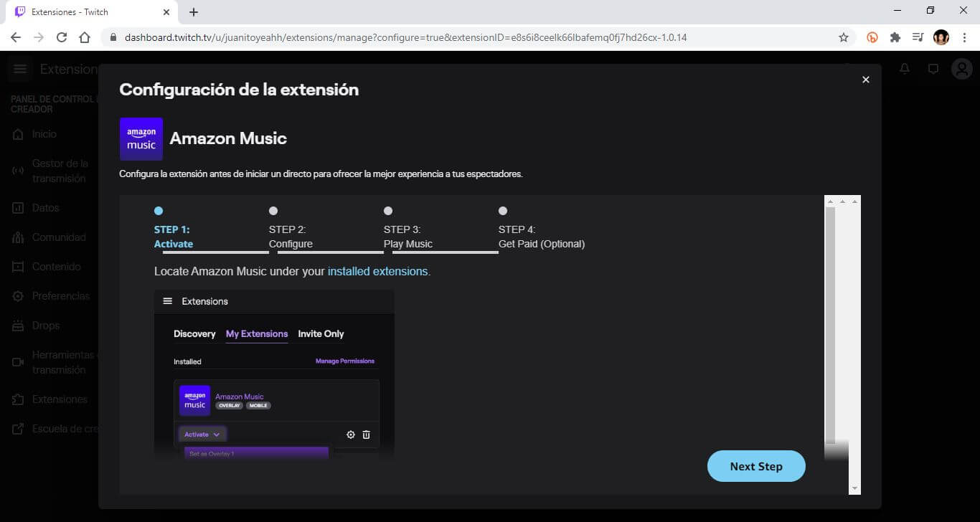Open the installed extensions link
Viewport: 980px width, 522px height.
[x=377, y=272]
